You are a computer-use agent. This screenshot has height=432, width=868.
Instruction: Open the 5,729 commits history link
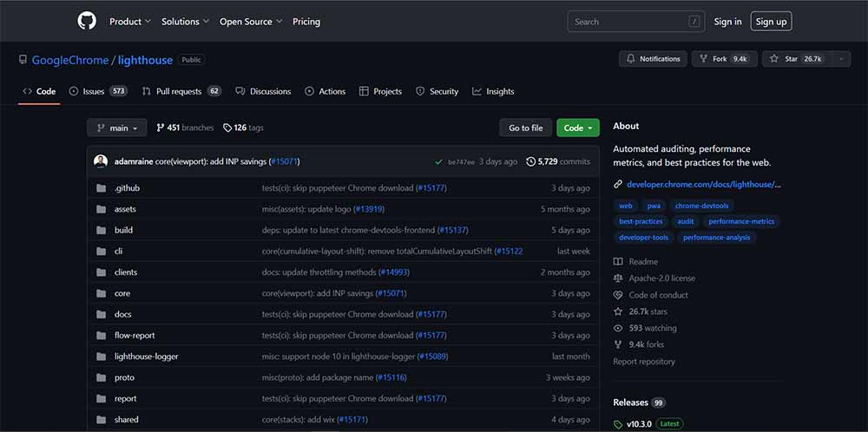(x=558, y=161)
